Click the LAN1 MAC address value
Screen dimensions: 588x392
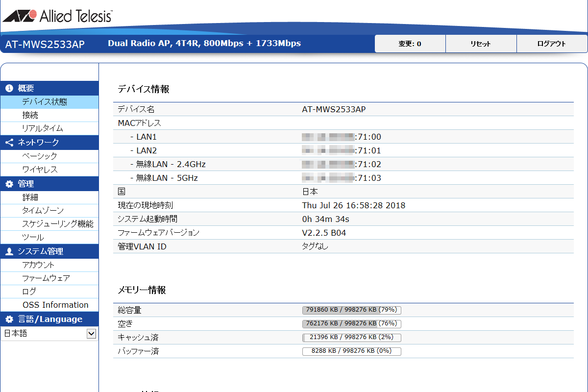pos(342,137)
